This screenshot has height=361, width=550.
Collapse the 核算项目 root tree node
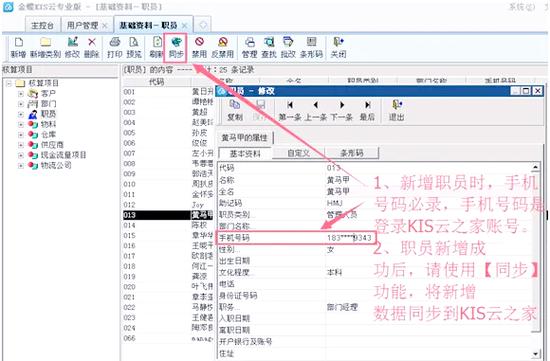(x=9, y=83)
